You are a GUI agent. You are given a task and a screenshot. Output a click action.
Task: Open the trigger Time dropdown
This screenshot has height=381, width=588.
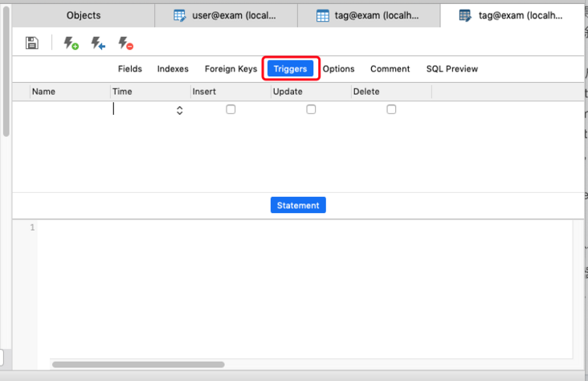click(180, 110)
